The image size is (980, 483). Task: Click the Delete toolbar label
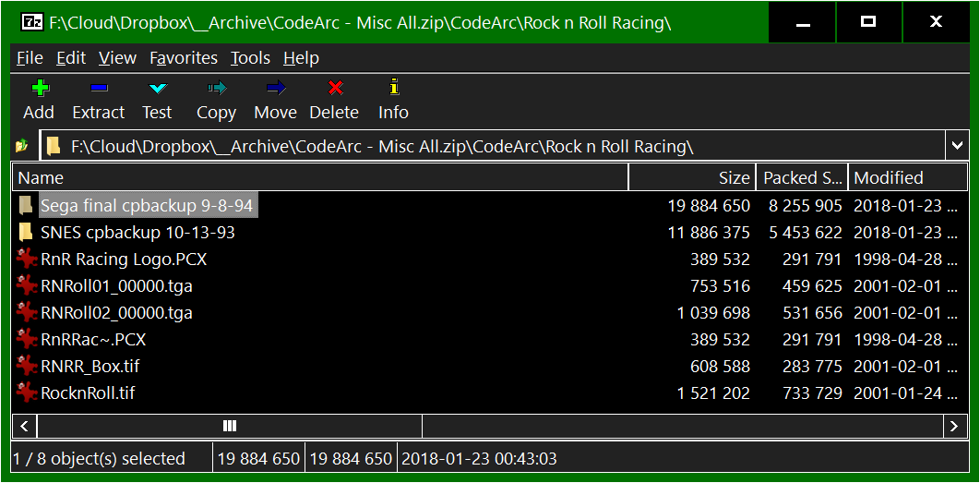(x=334, y=113)
